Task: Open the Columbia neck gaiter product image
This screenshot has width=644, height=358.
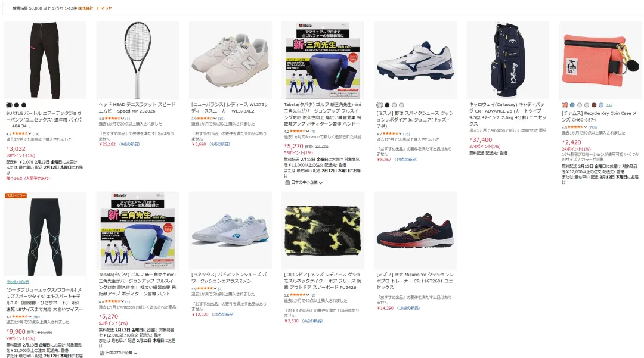Action: [x=323, y=231]
